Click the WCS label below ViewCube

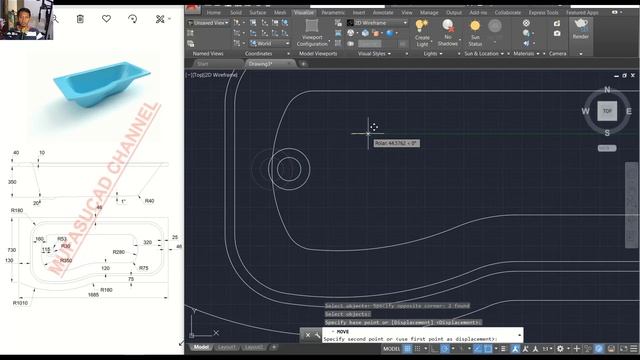(607, 148)
